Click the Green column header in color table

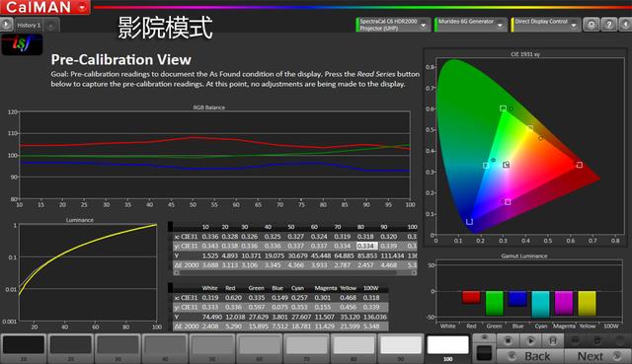[256, 288]
